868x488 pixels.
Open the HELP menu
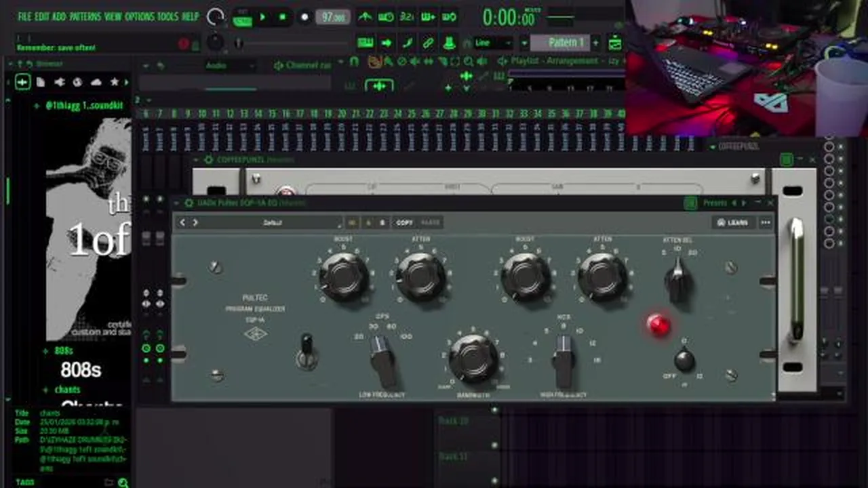coord(190,16)
